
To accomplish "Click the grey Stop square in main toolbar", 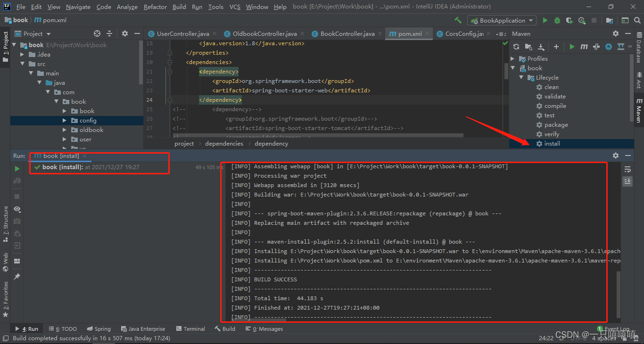I will pyautogui.click(x=594, y=20).
